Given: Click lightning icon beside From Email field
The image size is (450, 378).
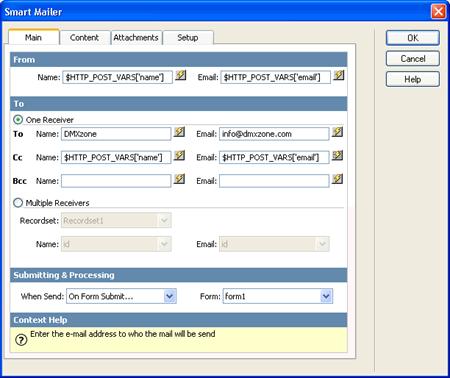Looking at the screenshot, I should click(339, 75).
